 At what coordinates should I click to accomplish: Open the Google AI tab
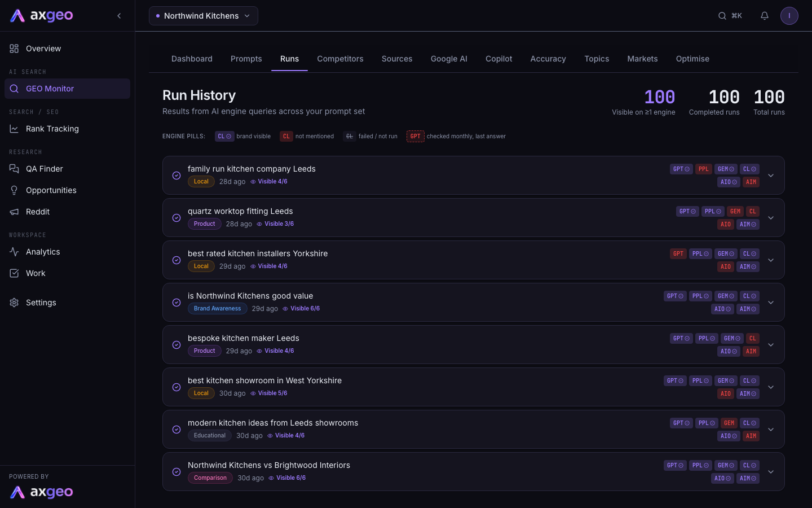(x=449, y=59)
